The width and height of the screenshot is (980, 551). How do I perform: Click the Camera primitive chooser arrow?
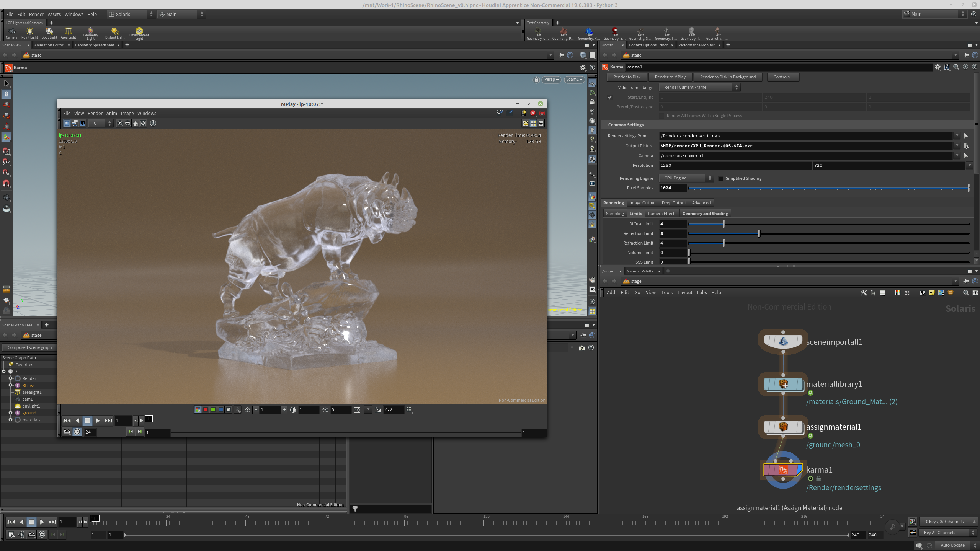coord(966,156)
